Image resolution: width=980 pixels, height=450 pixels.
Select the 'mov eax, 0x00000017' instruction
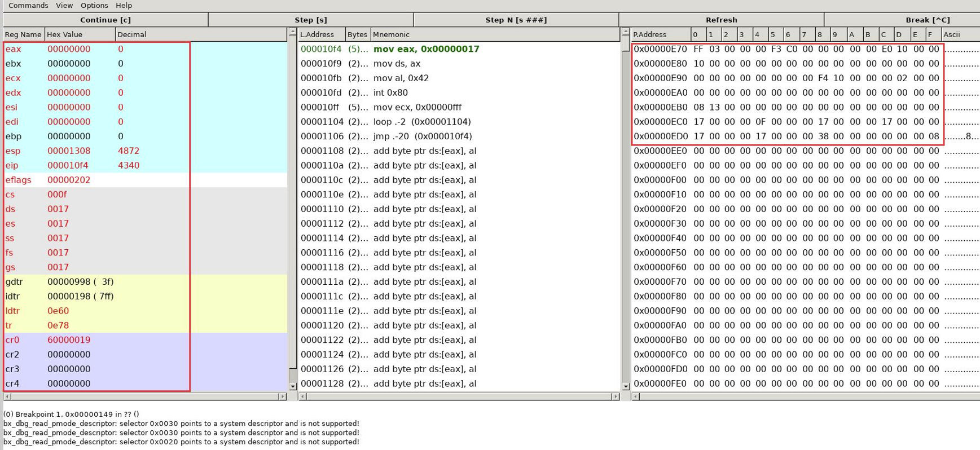[x=459, y=49]
